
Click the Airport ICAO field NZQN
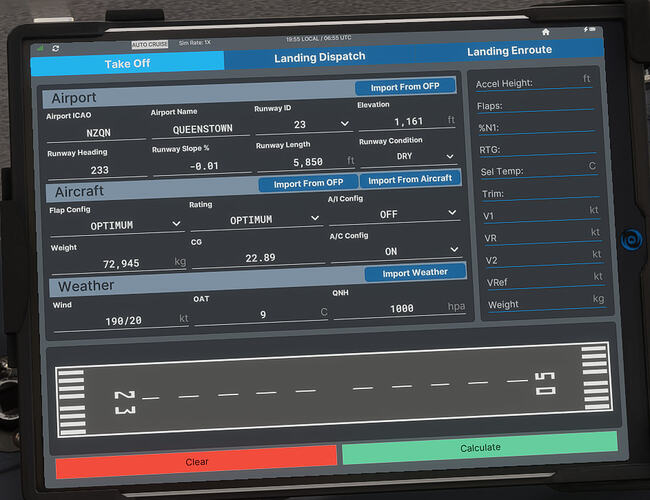click(x=97, y=133)
